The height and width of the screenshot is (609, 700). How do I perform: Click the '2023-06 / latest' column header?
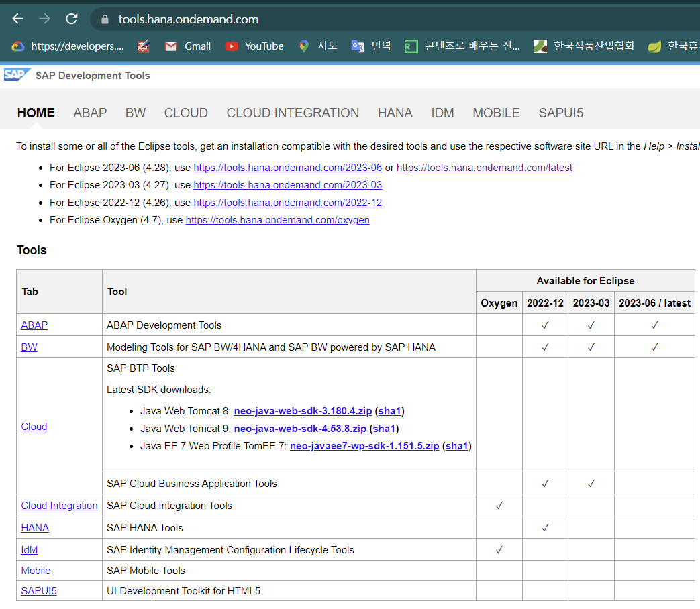tap(654, 303)
